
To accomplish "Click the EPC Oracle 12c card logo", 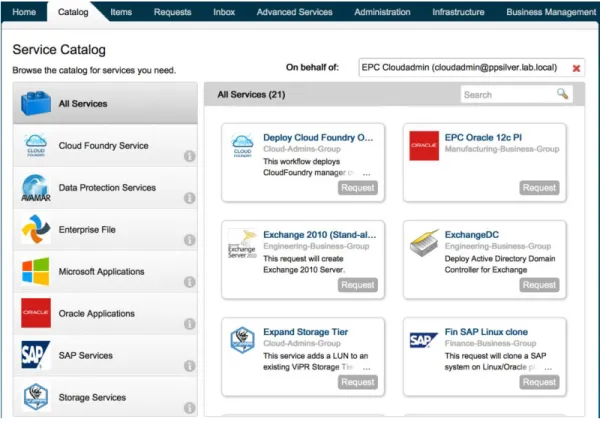I will pos(424,146).
